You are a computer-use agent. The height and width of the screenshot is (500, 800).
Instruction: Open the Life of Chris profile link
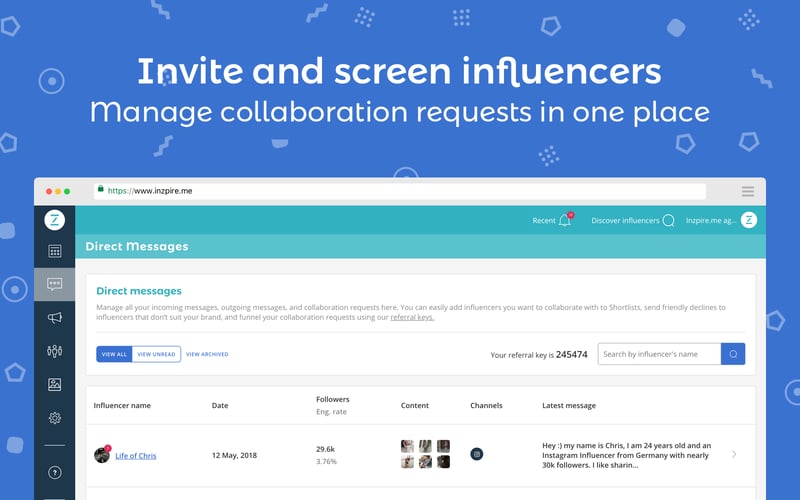coord(136,456)
